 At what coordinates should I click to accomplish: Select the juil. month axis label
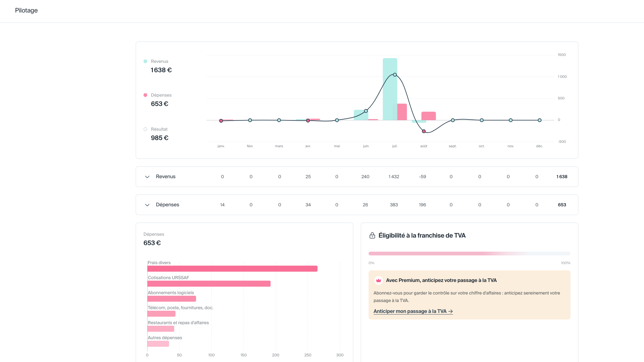395,146
